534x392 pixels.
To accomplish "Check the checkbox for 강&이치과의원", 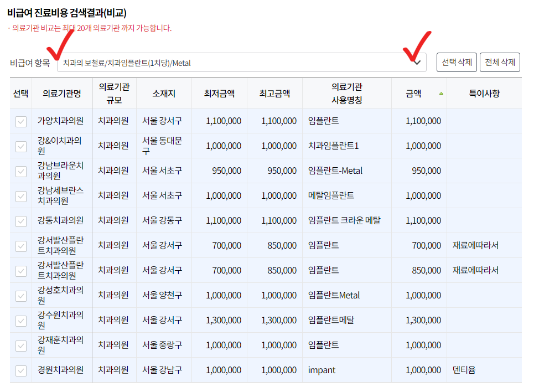I will [x=20, y=146].
